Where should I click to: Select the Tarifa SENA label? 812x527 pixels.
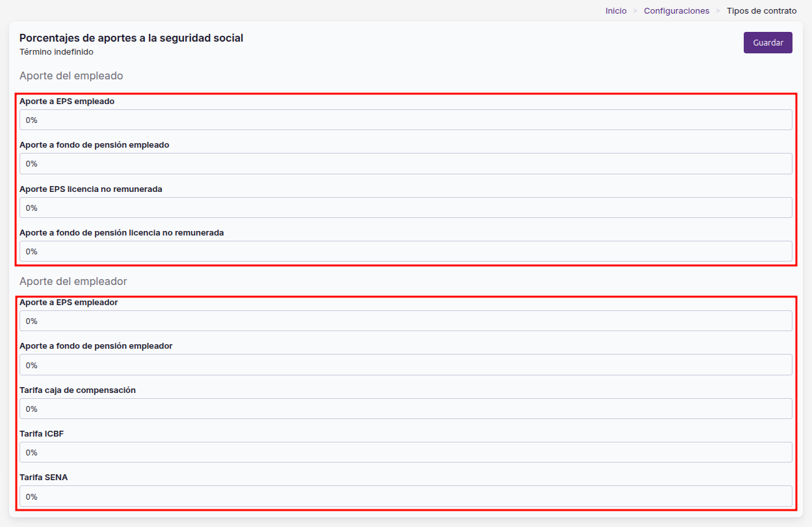coord(44,477)
